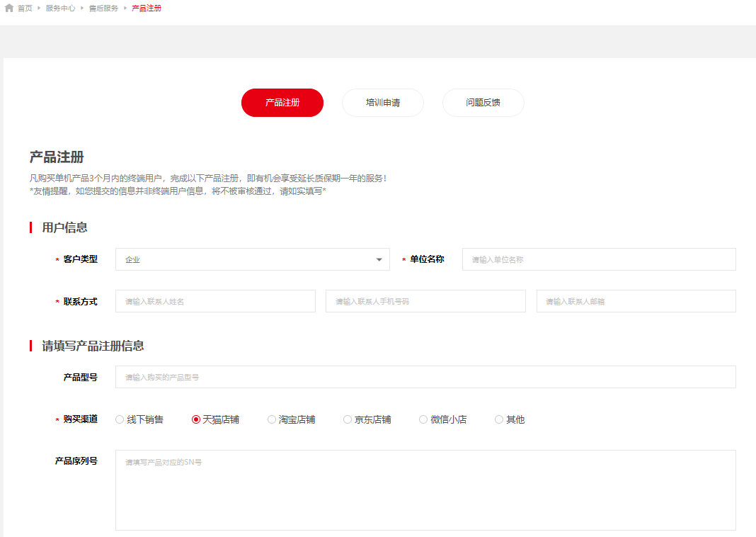Click the home icon in the breadcrumb
Viewport: 756px width, 537px height.
pyautogui.click(x=7, y=8)
